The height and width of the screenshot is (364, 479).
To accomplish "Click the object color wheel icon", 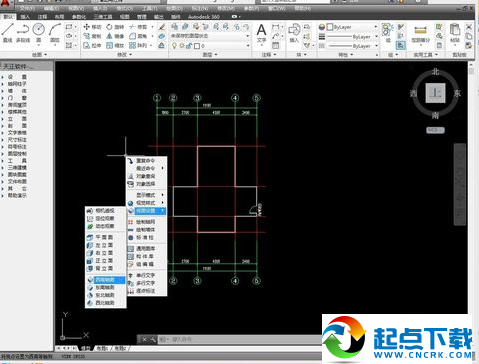I will pos(322,27).
